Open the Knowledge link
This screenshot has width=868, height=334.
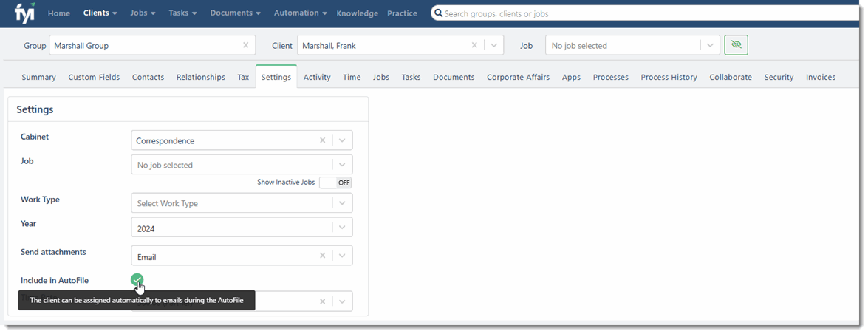point(357,13)
